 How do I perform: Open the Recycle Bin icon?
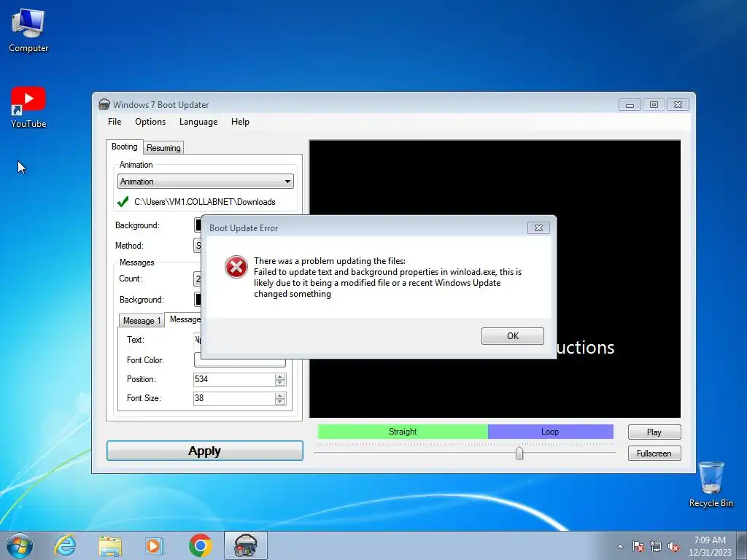711,484
